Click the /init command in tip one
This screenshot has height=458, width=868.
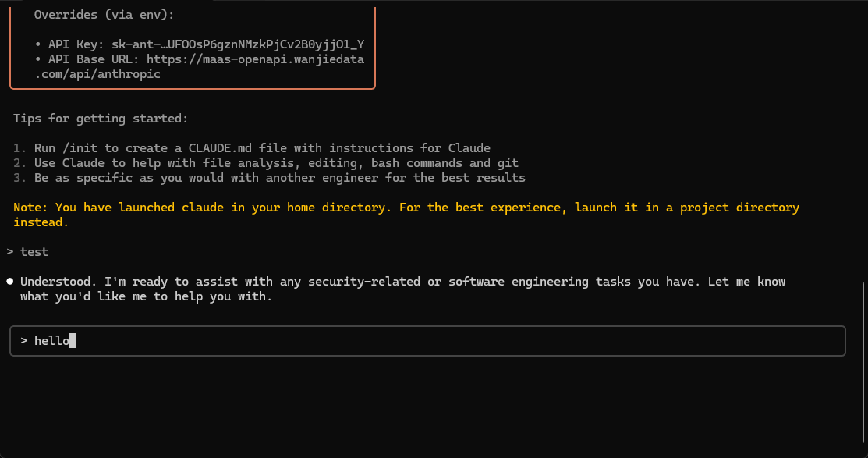[x=80, y=148]
